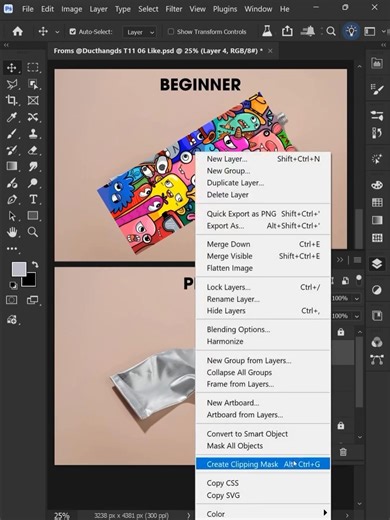Reset default foreground and background colors
390x520 pixels.
tap(13, 285)
